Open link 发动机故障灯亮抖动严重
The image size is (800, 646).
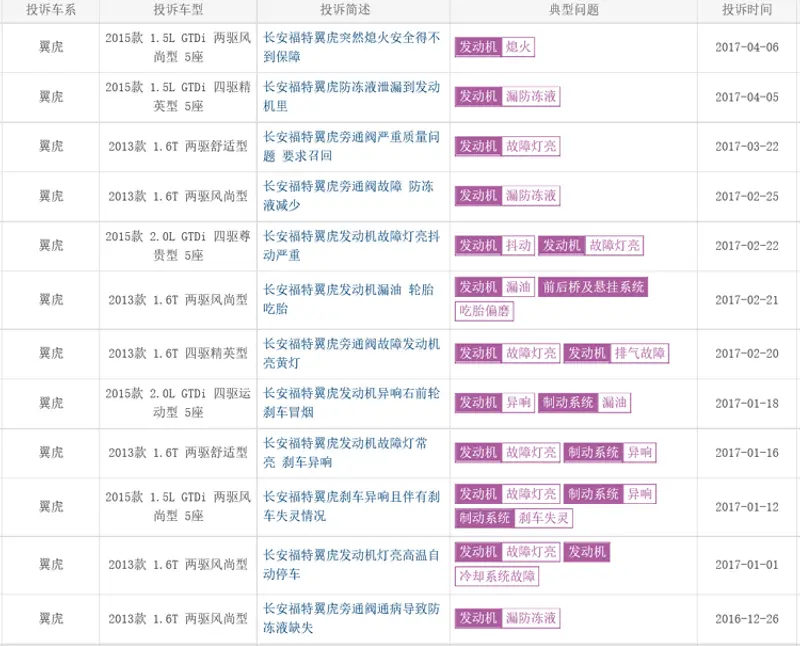pyautogui.click(x=352, y=245)
